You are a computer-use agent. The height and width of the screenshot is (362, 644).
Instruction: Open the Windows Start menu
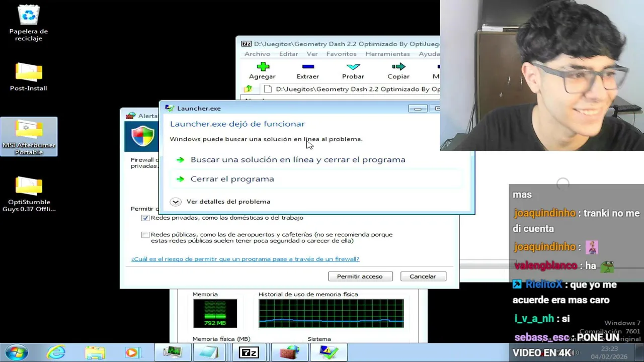pyautogui.click(x=16, y=352)
